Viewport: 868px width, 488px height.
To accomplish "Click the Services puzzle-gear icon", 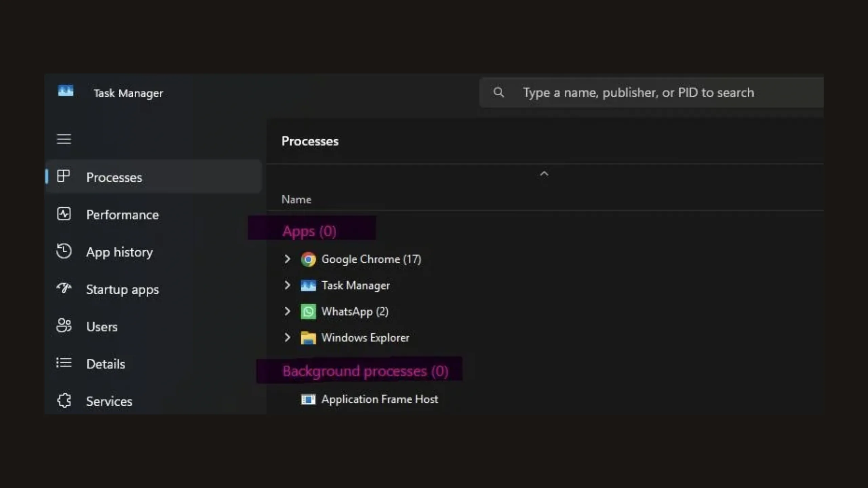I will [64, 401].
